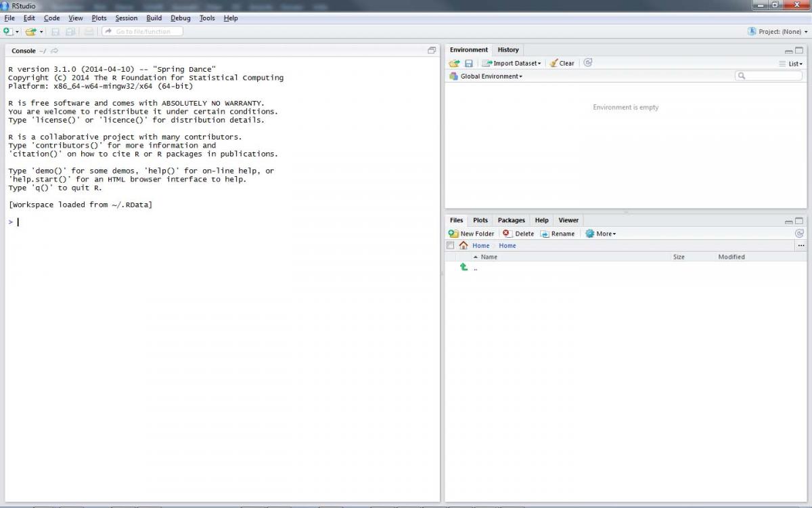Sort files by the Size column header

click(679, 257)
